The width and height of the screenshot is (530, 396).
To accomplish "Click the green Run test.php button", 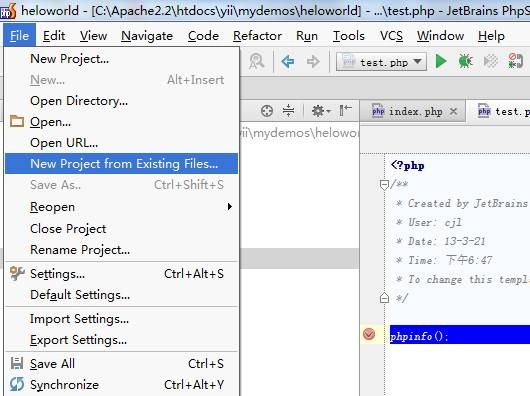I will tap(441, 62).
